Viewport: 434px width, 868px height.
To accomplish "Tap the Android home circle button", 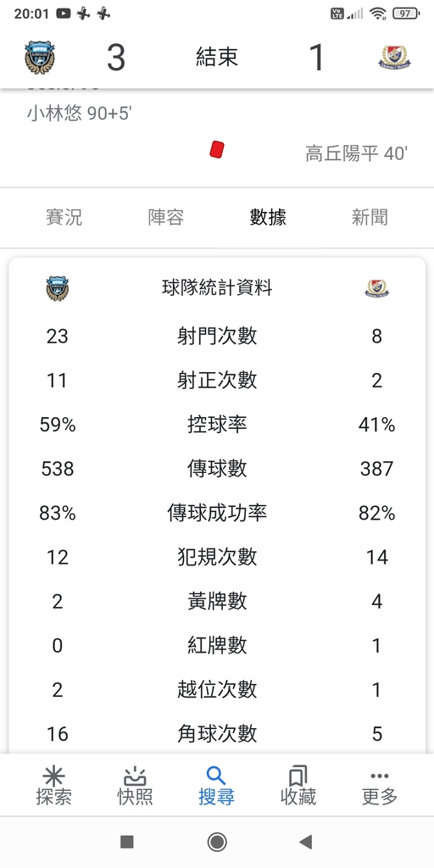I will 217,842.
